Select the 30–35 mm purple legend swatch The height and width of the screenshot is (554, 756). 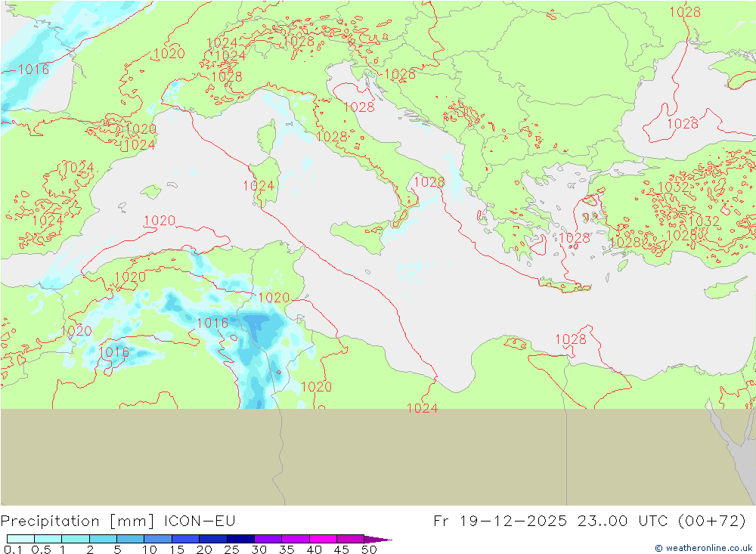coord(268,539)
